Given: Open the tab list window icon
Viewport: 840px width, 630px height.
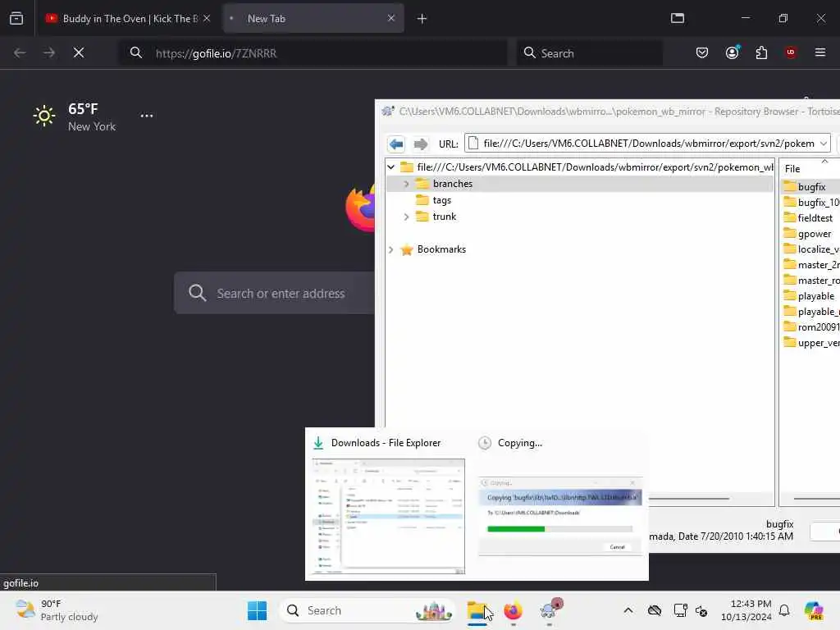Looking at the screenshot, I should (x=678, y=18).
